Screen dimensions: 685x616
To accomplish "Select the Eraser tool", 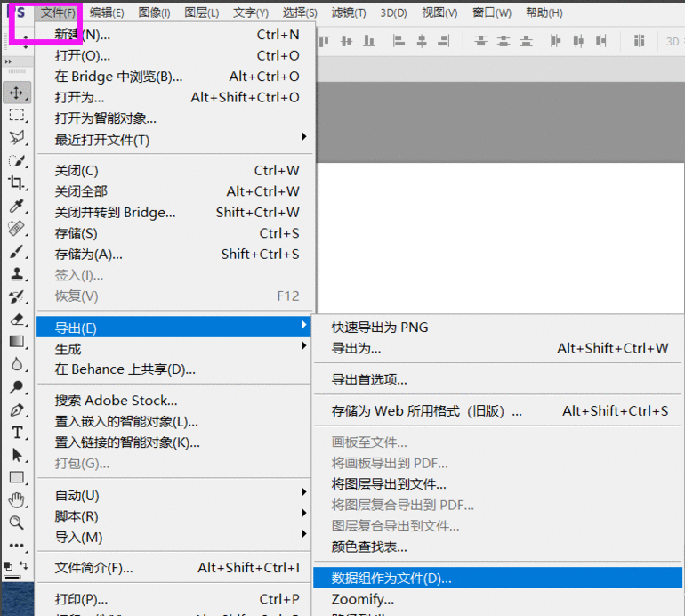I will [x=16, y=320].
